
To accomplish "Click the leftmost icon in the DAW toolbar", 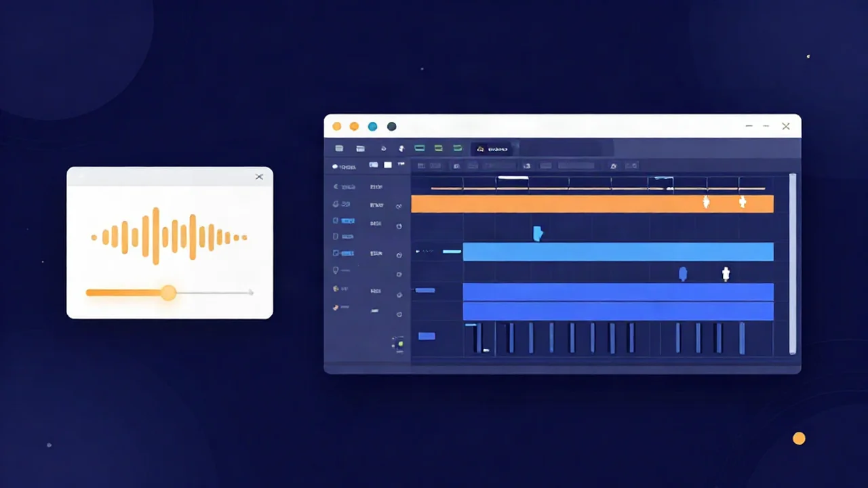I will click(x=339, y=148).
